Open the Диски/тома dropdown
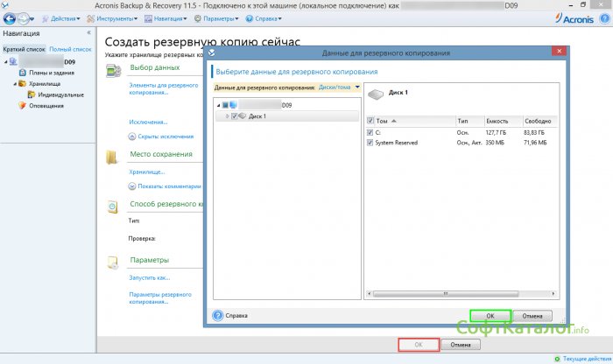Screen dimensions: 613x364 pyautogui.click(x=357, y=87)
